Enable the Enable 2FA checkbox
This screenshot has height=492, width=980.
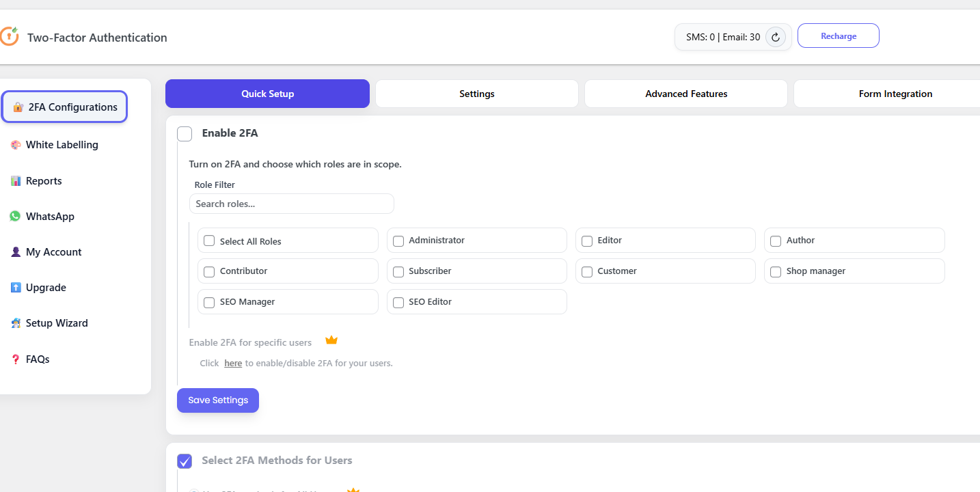[185, 134]
